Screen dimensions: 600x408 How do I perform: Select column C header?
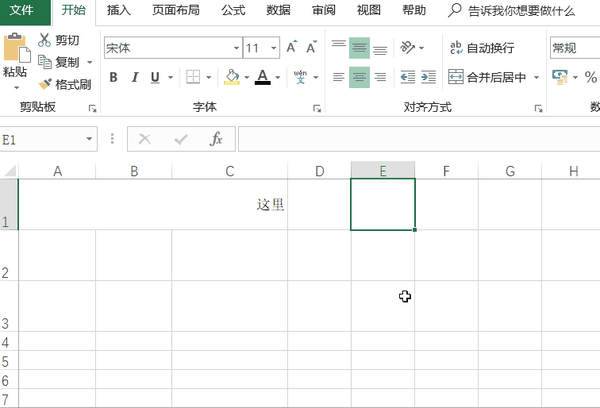[x=229, y=171]
